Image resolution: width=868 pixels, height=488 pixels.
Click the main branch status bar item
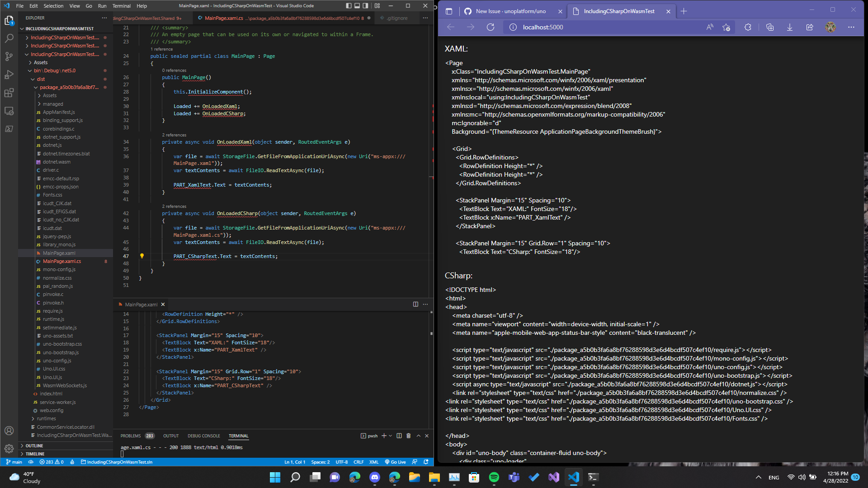pos(14,462)
